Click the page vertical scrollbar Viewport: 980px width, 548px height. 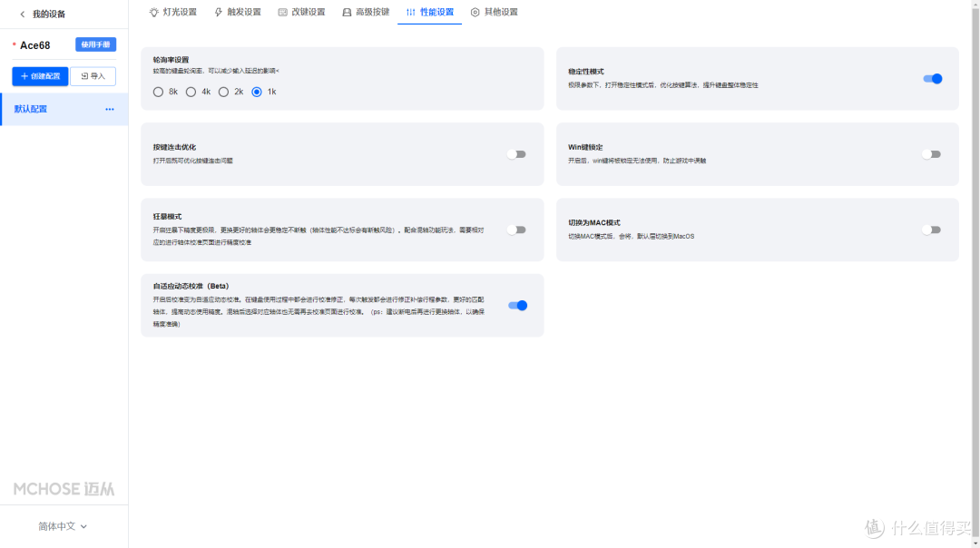[x=975, y=274]
